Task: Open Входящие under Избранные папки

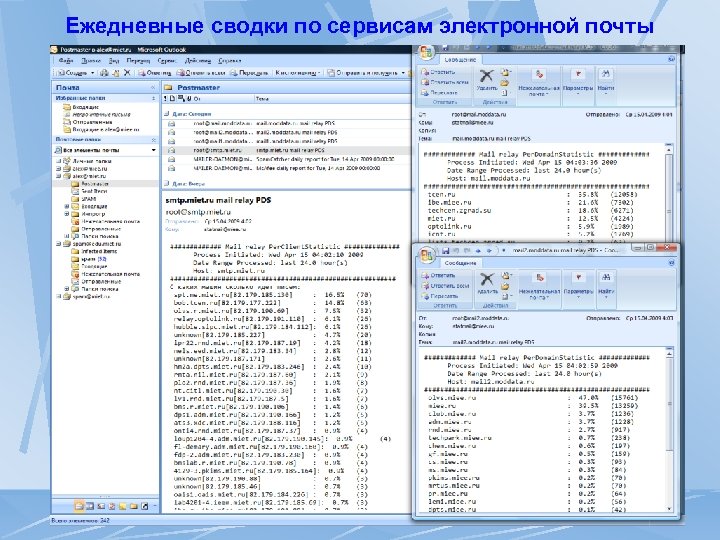Action: [81, 107]
